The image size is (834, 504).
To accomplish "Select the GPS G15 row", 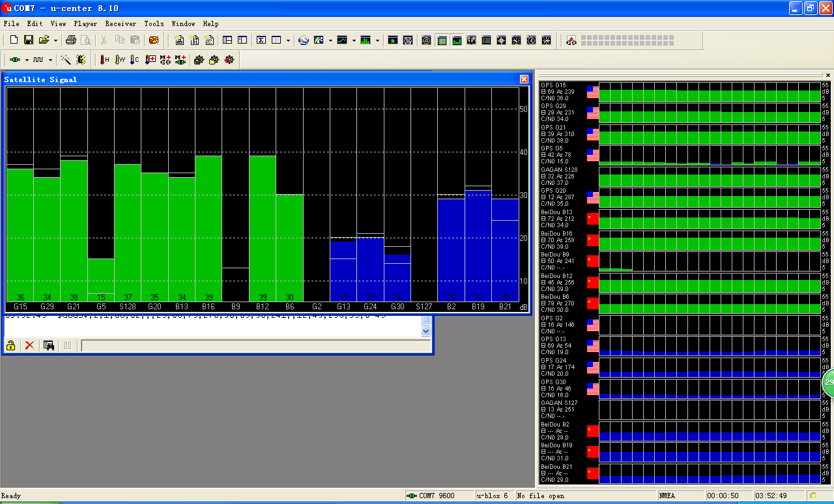I will click(x=685, y=91).
